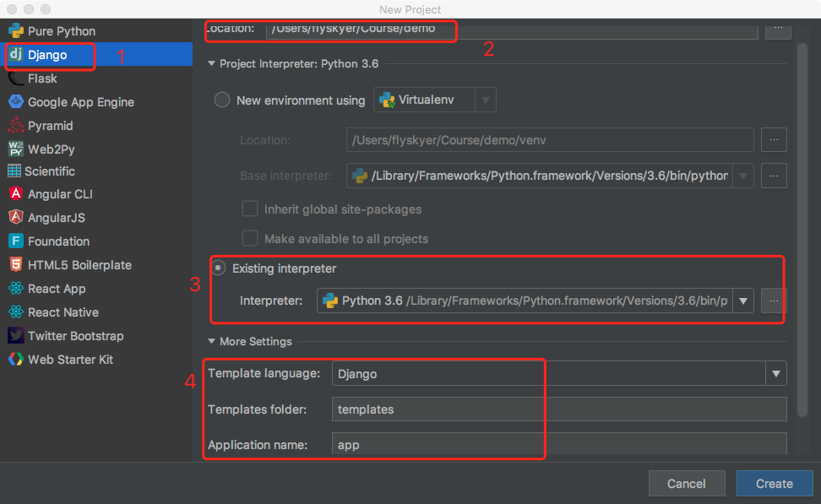This screenshot has width=821, height=504.
Task: Click the Foundation F icon
Action: point(16,241)
